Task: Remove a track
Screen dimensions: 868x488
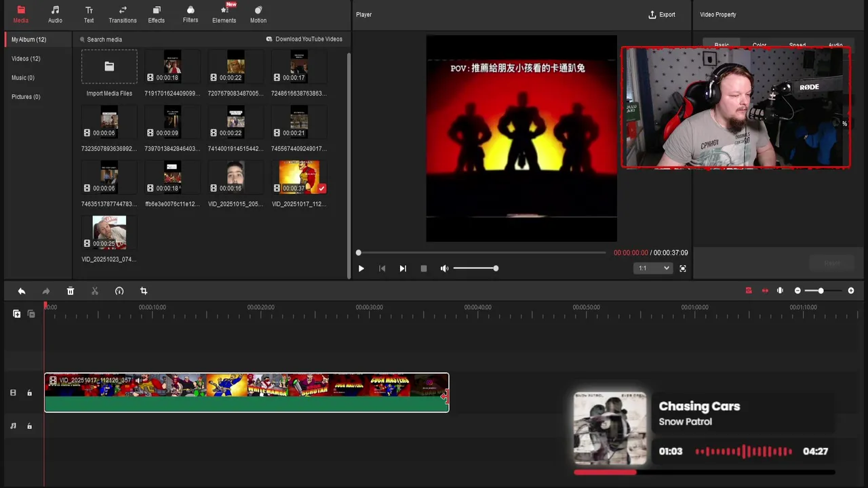Action: [31, 314]
